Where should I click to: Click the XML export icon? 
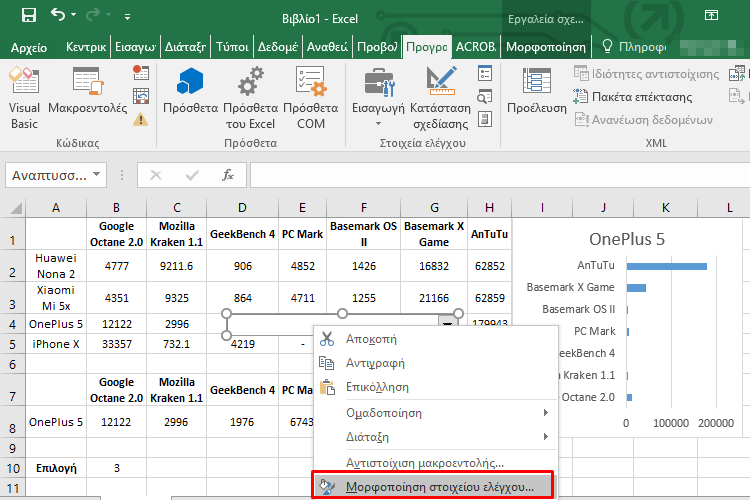[x=737, y=96]
